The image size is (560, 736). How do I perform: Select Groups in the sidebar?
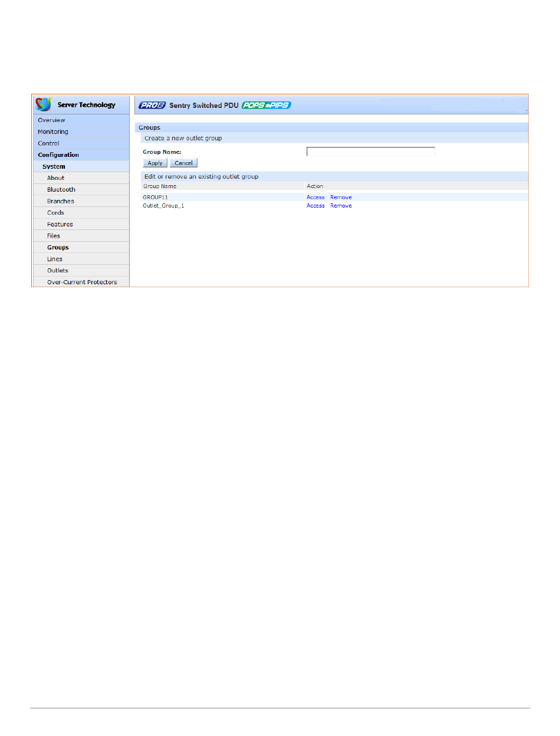(80, 247)
